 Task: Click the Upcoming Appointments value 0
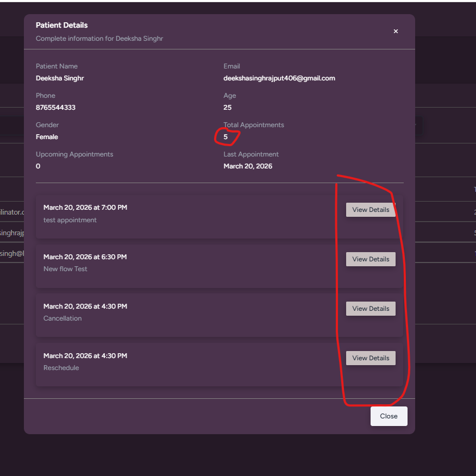point(38,166)
